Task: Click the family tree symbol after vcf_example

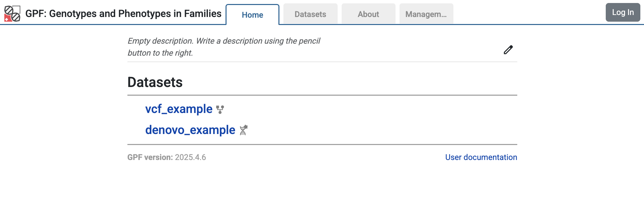Action: [x=220, y=109]
